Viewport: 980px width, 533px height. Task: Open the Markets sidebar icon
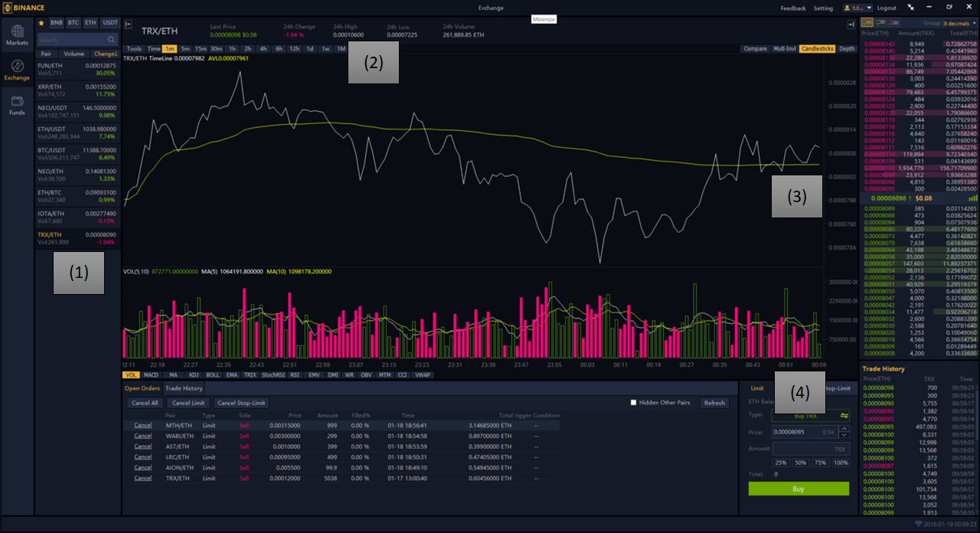17,34
